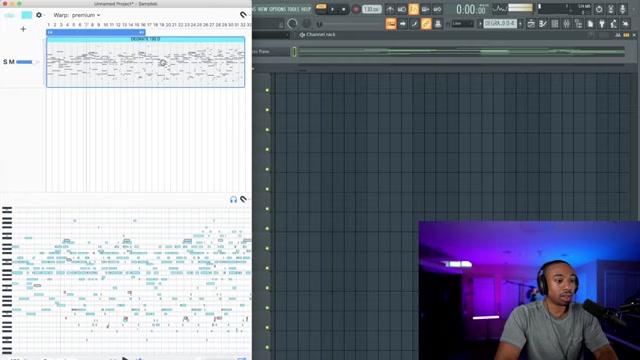Mute the Samplab track with M

[12, 62]
